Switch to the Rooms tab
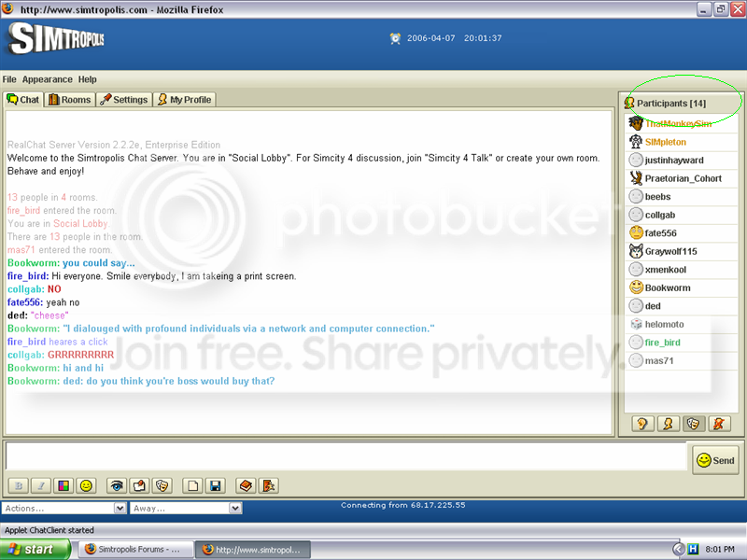747x560 pixels. click(x=69, y=100)
